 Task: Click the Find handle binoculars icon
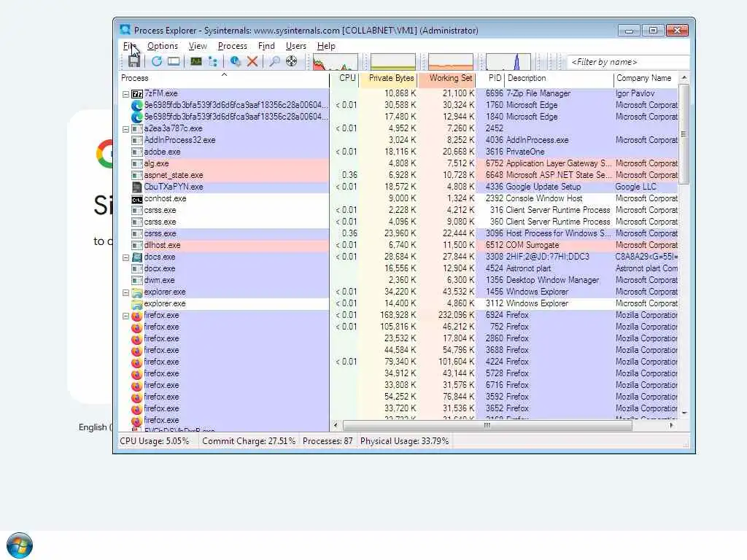tap(274, 61)
